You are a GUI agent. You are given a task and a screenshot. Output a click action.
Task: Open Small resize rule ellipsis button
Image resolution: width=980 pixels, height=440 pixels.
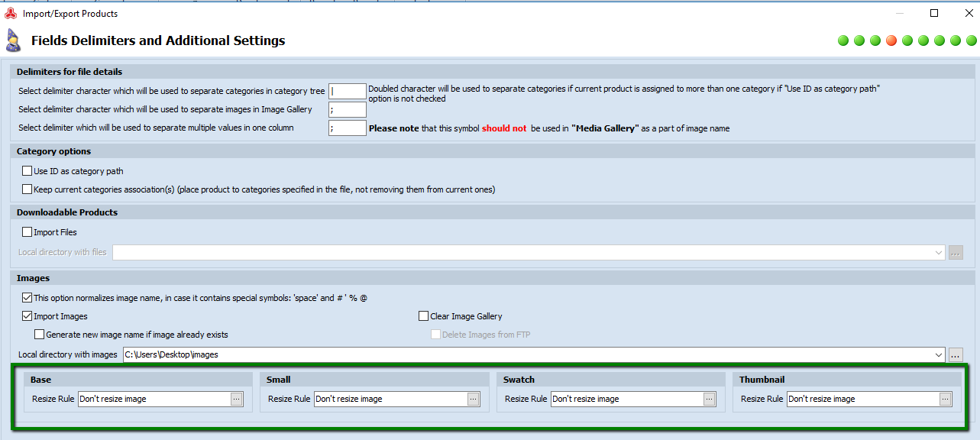coord(474,399)
